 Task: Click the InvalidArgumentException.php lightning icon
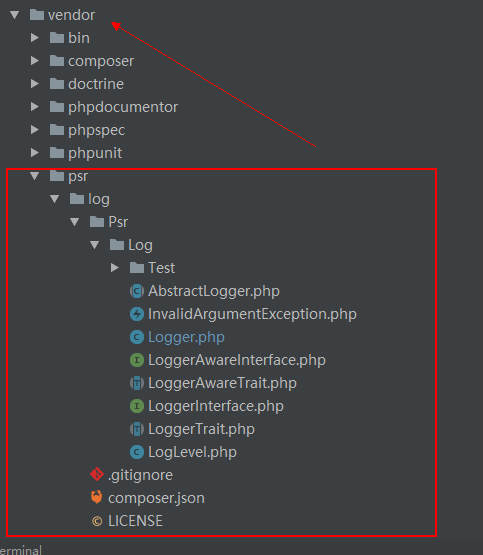(x=137, y=314)
